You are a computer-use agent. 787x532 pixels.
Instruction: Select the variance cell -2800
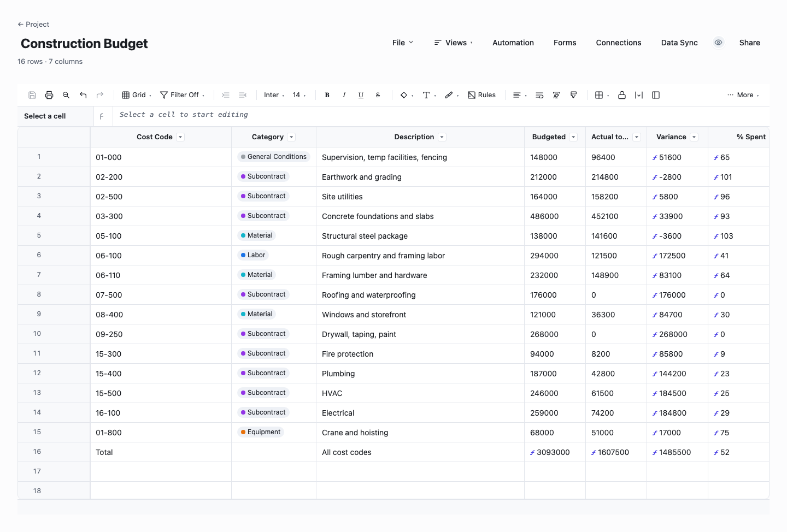click(x=677, y=177)
